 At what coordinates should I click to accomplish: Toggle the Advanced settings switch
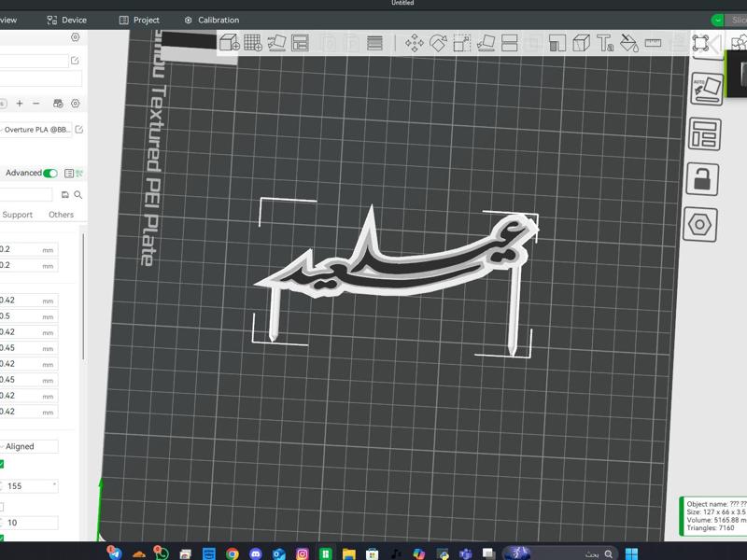pos(50,173)
